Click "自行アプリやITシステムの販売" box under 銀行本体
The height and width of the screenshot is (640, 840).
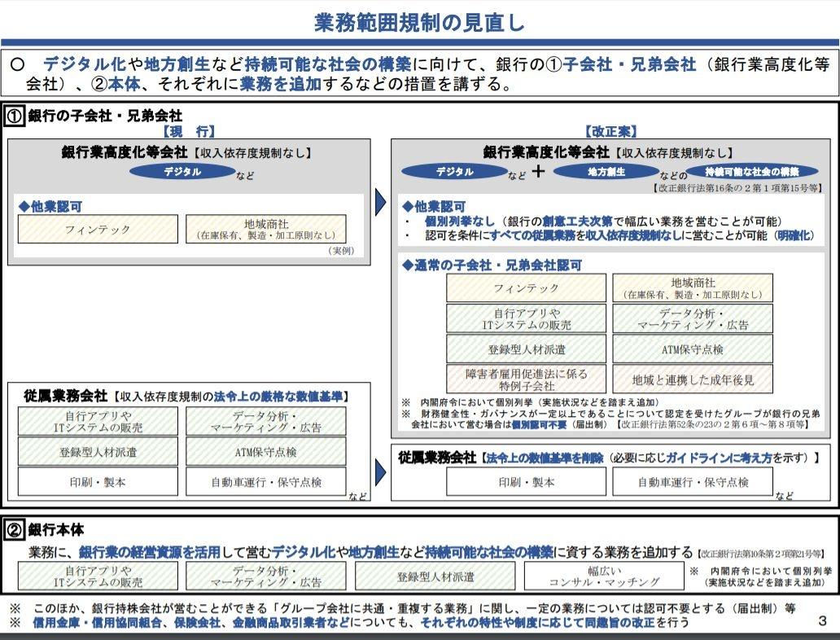pos(98,576)
